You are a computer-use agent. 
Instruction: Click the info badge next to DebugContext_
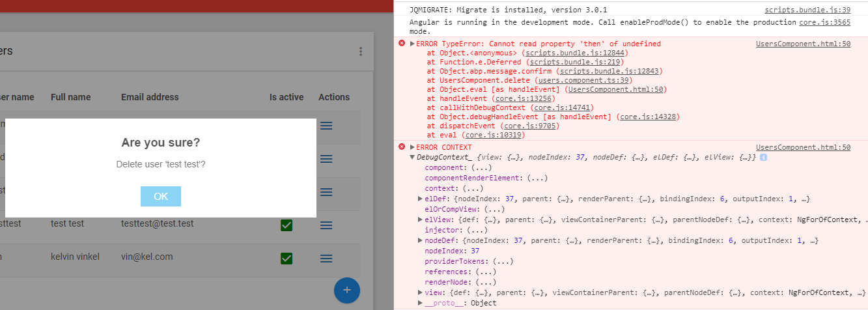(763, 158)
